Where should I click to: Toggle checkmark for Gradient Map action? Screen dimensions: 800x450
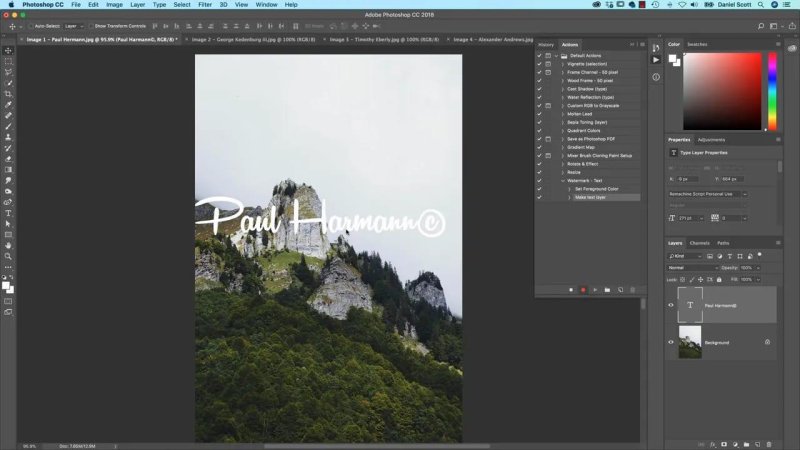(x=539, y=147)
